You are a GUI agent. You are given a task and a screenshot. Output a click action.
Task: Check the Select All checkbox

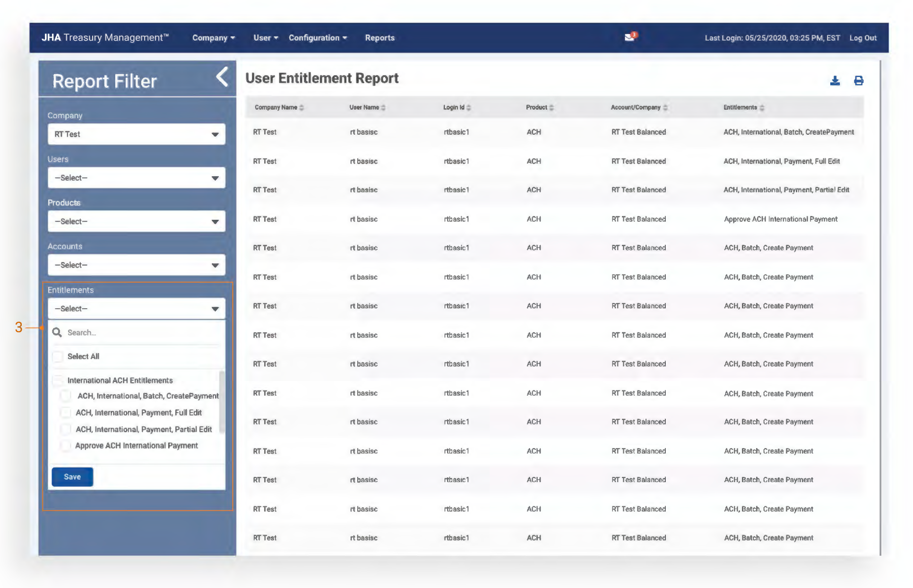(x=58, y=356)
